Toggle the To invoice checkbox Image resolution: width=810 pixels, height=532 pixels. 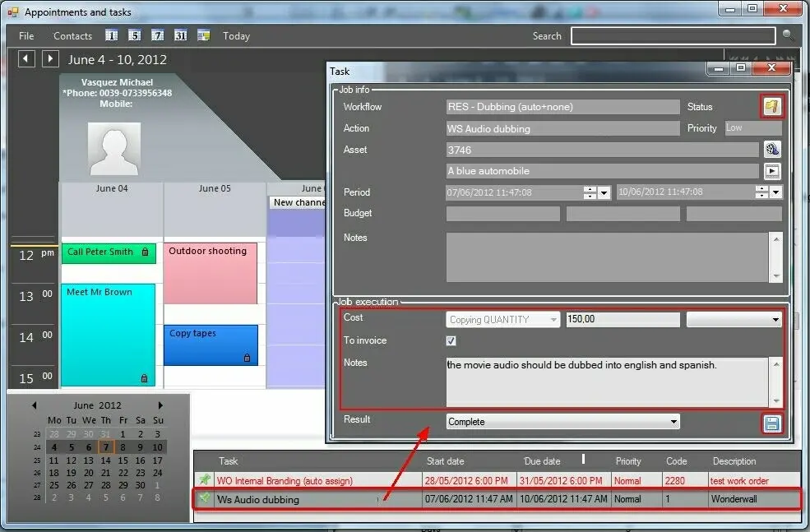pyautogui.click(x=451, y=340)
